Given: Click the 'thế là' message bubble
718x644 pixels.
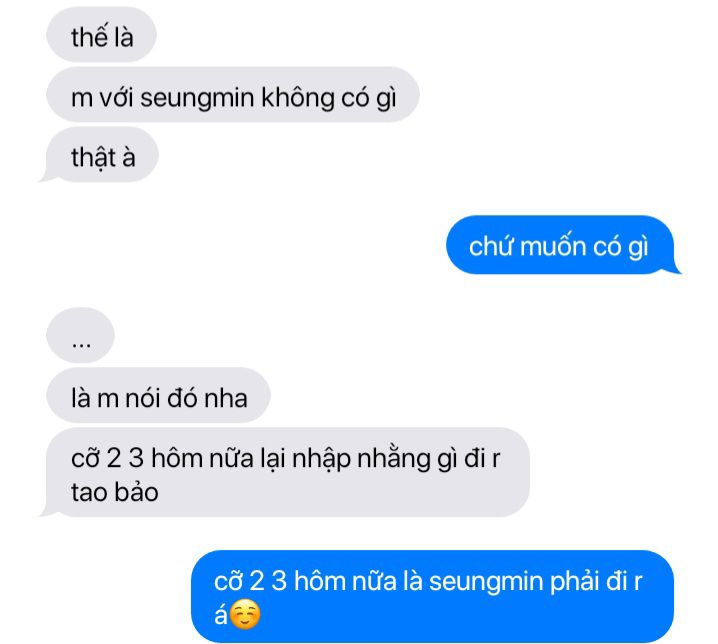Looking at the screenshot, I should point(101,35).
